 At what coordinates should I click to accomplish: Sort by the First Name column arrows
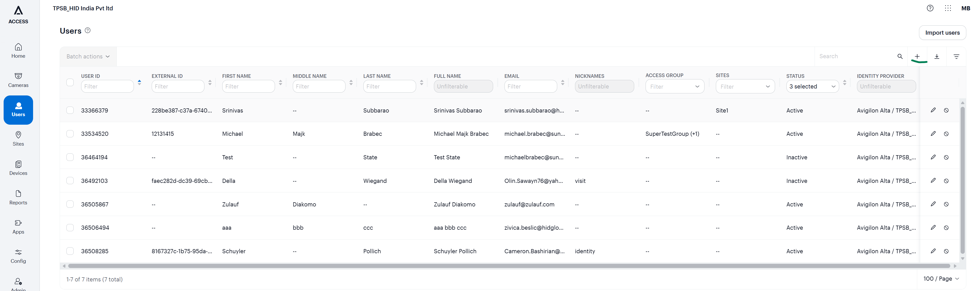tap(280, 82)
